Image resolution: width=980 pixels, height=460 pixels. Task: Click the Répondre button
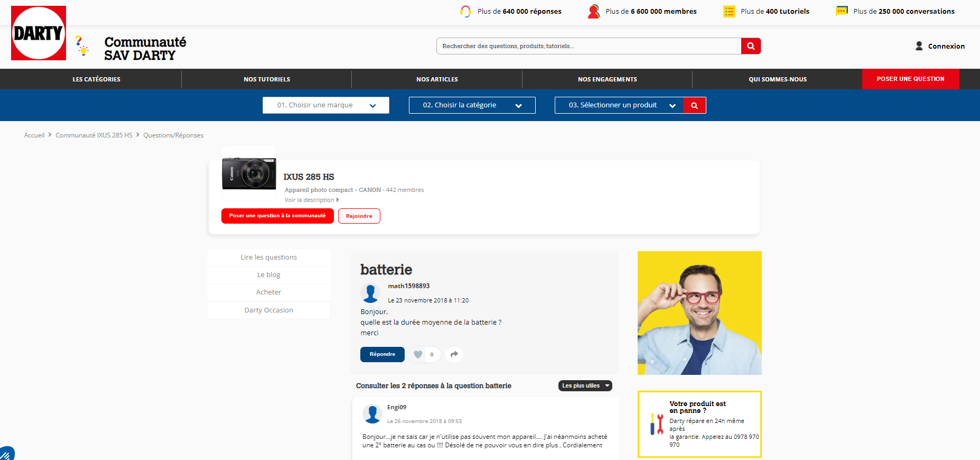click(x=382, y=354)
